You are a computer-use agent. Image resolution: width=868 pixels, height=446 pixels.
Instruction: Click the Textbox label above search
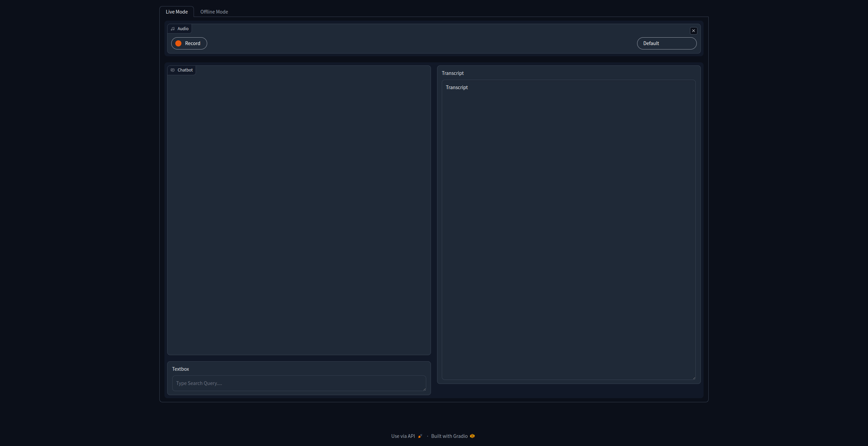[x=180, y=369]
